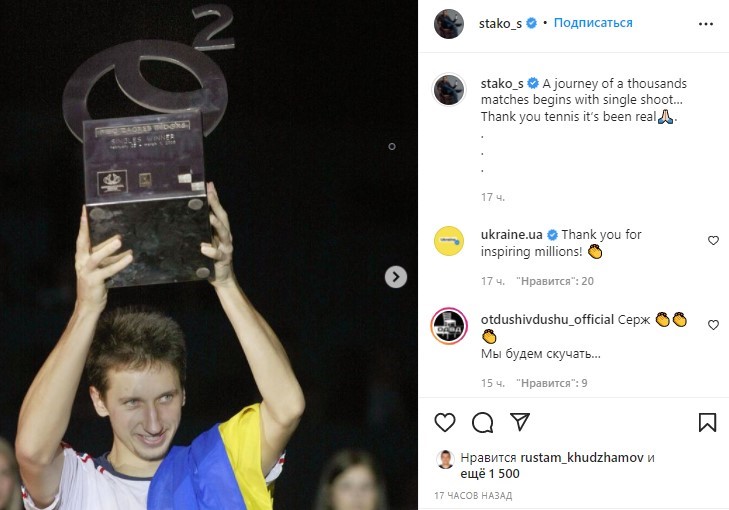This screenshot has height=510, width=729.
Task: Select the trophy photo image
Action: click(209, 255)
